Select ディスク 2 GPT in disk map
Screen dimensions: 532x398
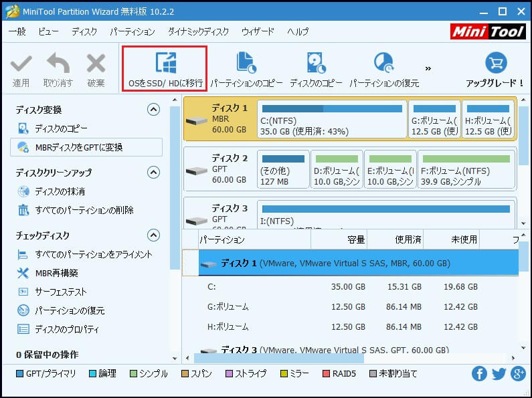tap(221, 169)
